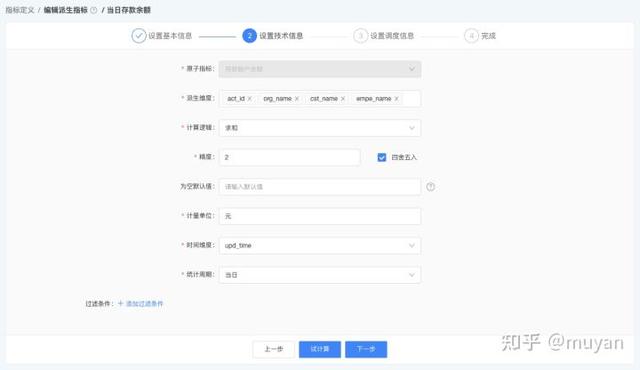Remove the empe_name dimension tag
Screen dimensions: 640x370
pyautogui.click(x=396, y=99)
